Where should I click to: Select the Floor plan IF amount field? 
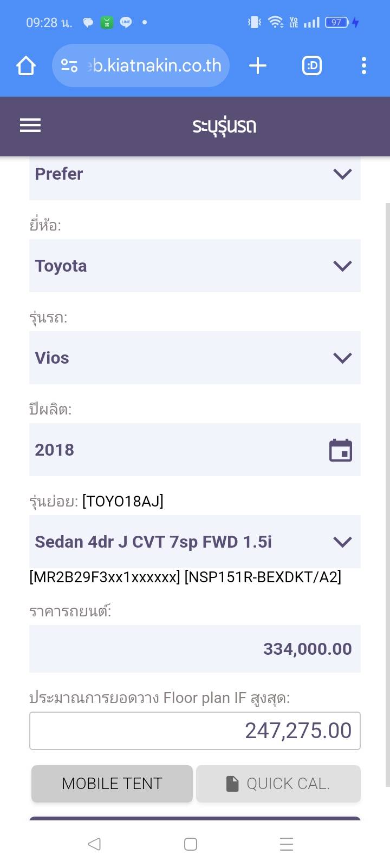(195, 731)
